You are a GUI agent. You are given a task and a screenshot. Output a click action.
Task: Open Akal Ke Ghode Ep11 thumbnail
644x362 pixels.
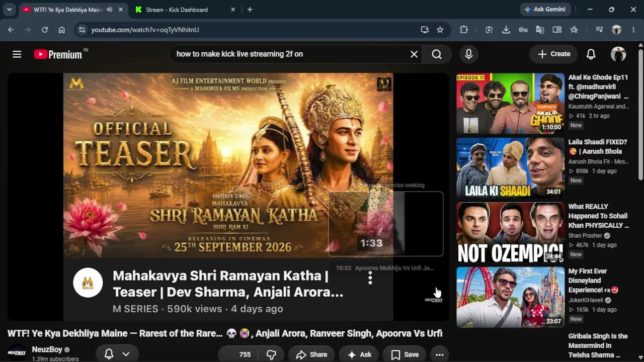pos(510,104)
